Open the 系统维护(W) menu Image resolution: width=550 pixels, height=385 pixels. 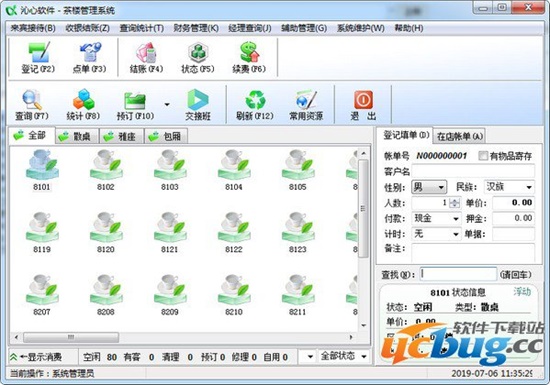click(x=361, y=28)
